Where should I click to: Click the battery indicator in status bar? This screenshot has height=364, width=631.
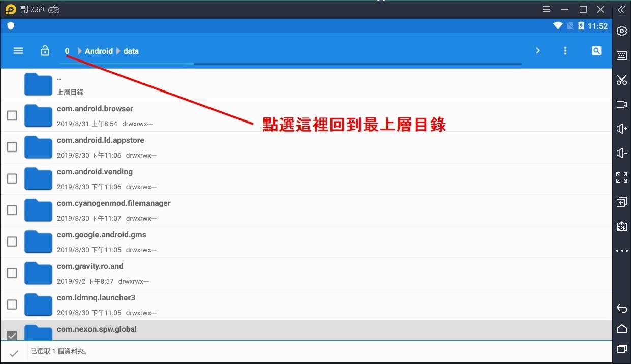[581, 26]
